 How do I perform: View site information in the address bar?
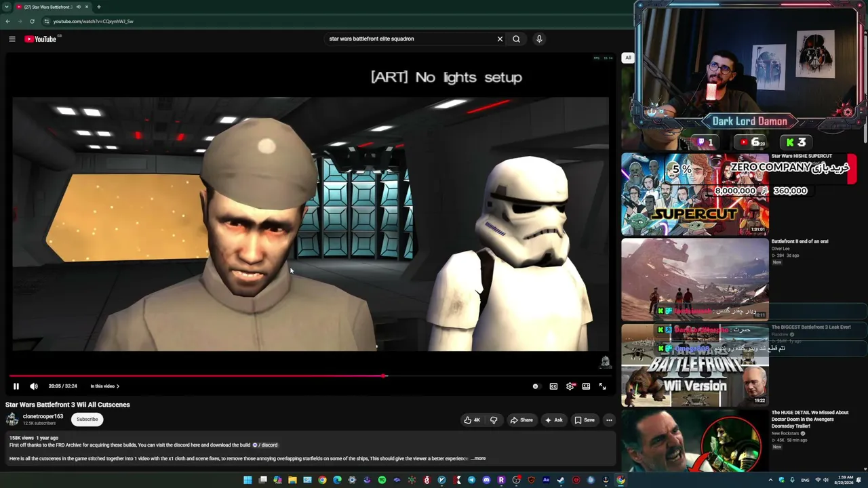click(x=47, y=21)
